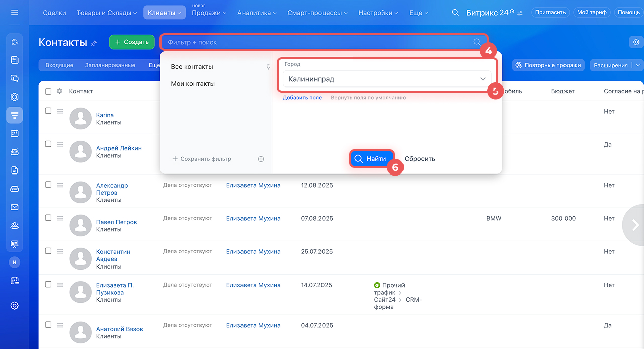Click the global search icon in header
This screenshot has width=644, height=349.
point(455,13)
